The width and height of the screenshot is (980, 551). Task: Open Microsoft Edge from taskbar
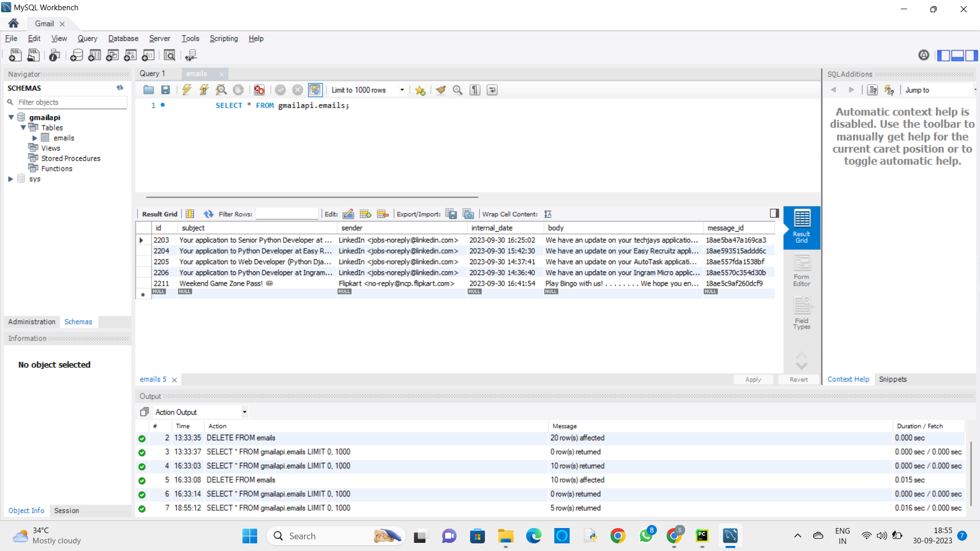point(533,536)
